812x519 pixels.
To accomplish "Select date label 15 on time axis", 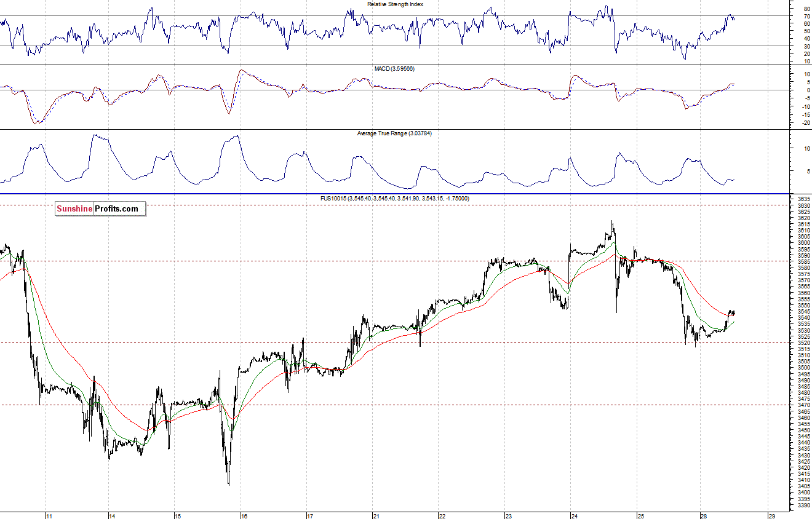I will pos(177,516).
